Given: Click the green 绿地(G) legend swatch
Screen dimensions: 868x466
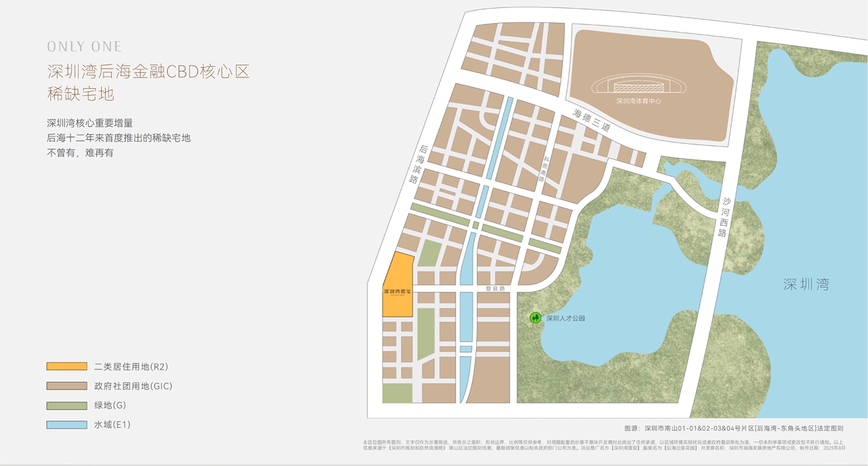Looking at the screenshot, I should coord(66,406).
